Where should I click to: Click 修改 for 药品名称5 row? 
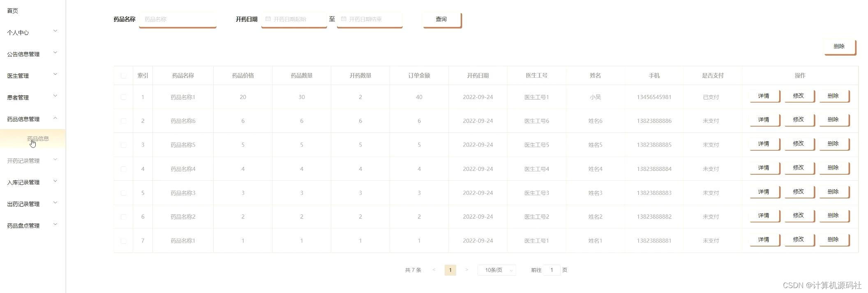[x=799, y=144]
